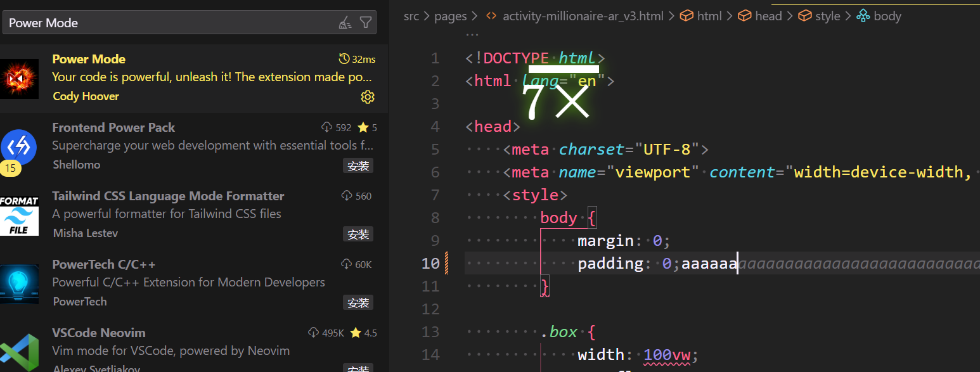980x372 pixels.
Task: Click the Power Mode extension thumbnail icon
Action: pos(20,79)
